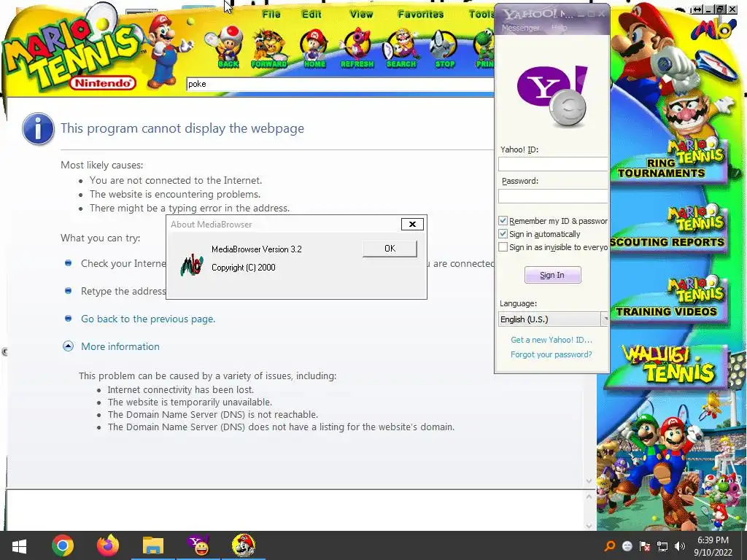Image resolution: width=747 pixels, height=560 pixels.
Task: Click the More information link text
Action: coord(120,346)
